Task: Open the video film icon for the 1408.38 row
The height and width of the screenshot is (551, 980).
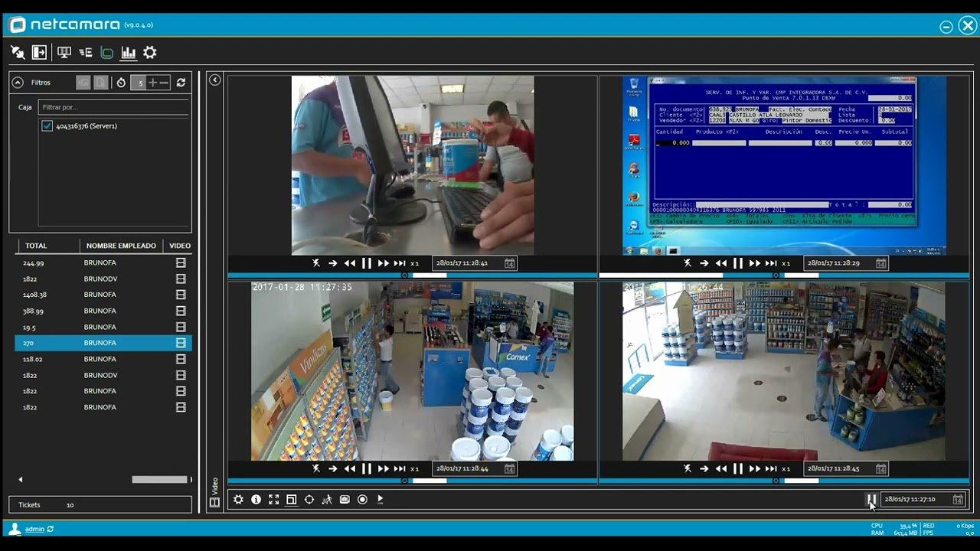Action: point(181,295)
